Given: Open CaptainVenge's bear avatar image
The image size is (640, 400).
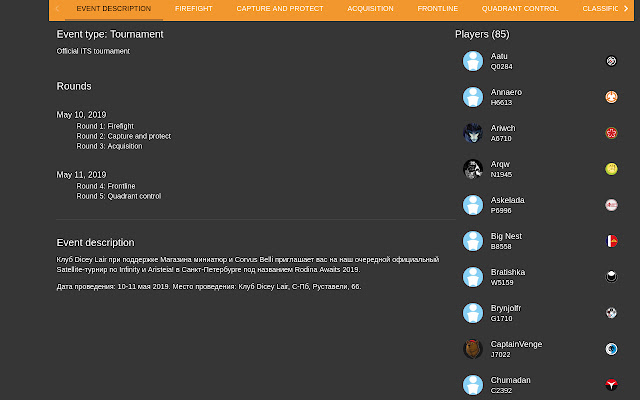Looking at the screenshot, I should [x=473, y=349].
